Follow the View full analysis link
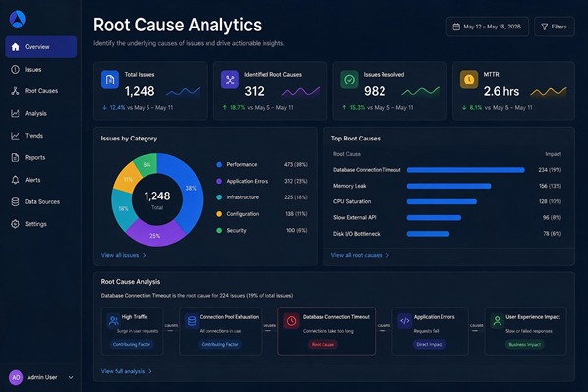The image size is (588, 392). (x=127, y=371)
